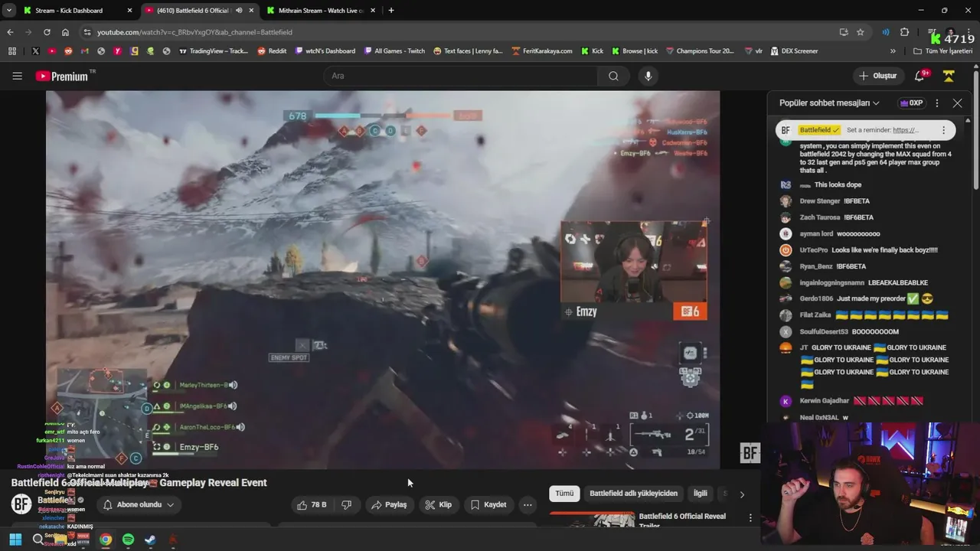980x551 pixels.
Task: Open Steam from the taskbar
Action: [150, 540]
